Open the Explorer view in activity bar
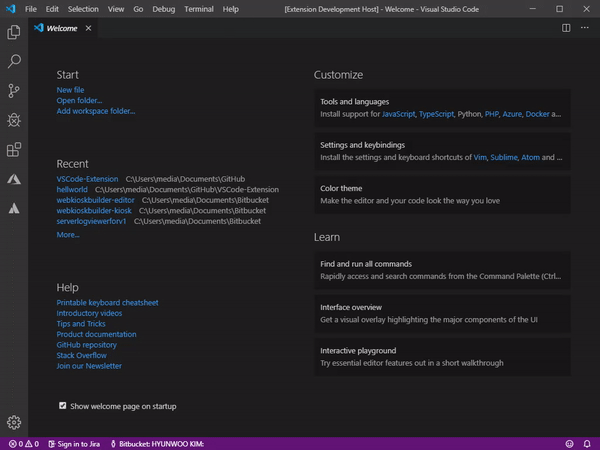600x450 pixels. [14, 32]
